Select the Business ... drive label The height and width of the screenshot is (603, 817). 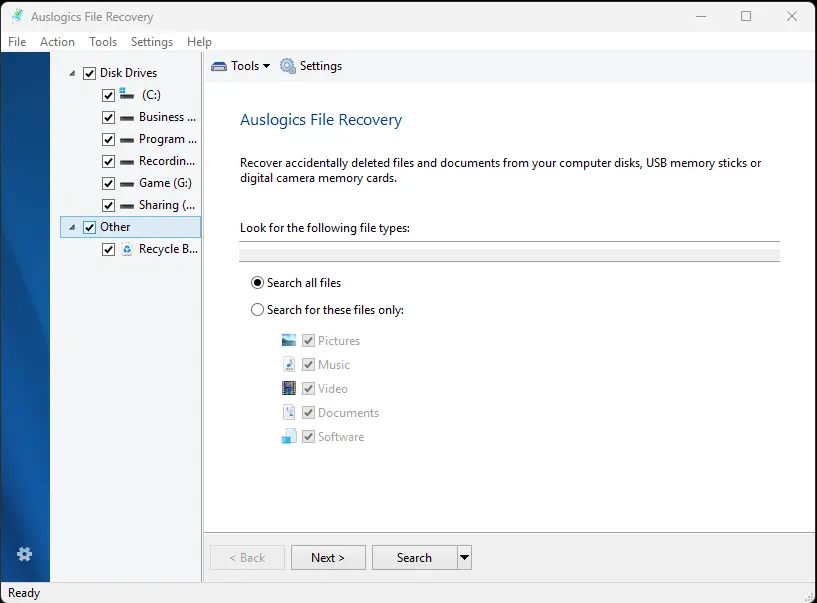pos(167,117)
